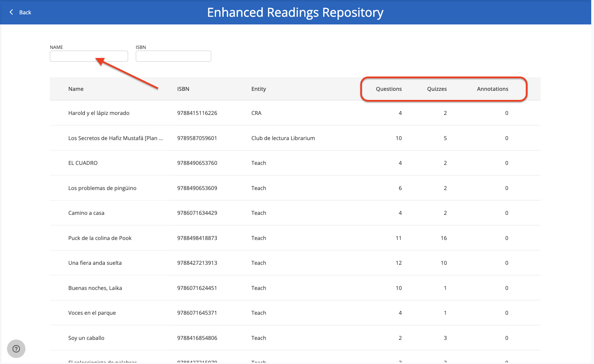The height and width of the screenshot is (364, 594).
Task: Select 'Una fiera anda suelta' book
Action: [95, 263]
